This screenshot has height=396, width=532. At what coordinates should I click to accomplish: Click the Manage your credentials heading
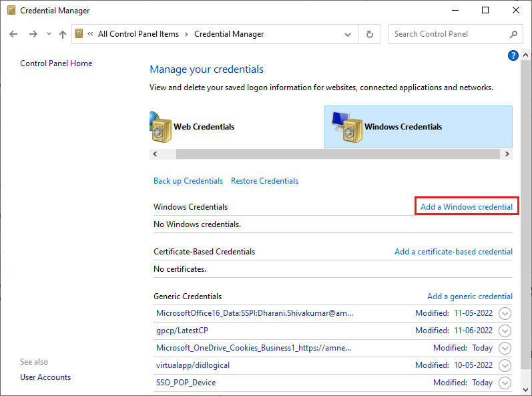click(x=207, y=69)
